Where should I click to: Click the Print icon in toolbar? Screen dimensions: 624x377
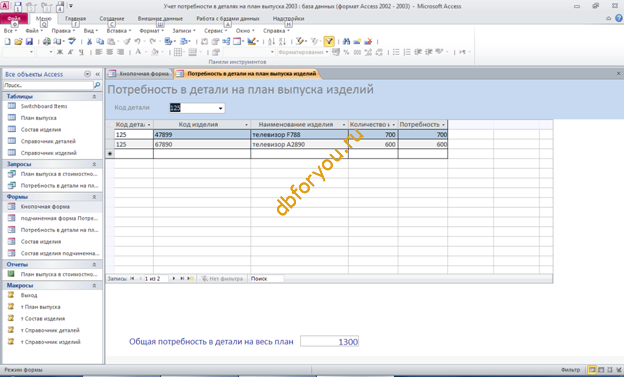pyautogui.click(x=47, y=41)
